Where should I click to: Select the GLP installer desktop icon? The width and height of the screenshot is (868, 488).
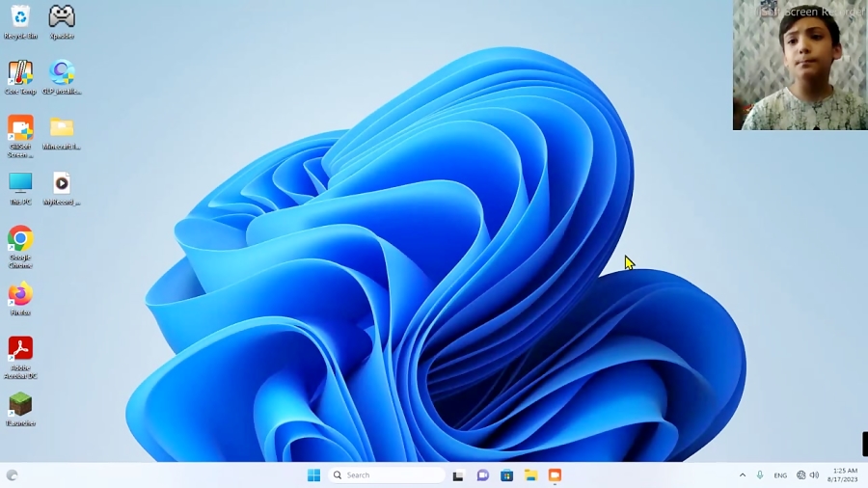tap(62, 77)
